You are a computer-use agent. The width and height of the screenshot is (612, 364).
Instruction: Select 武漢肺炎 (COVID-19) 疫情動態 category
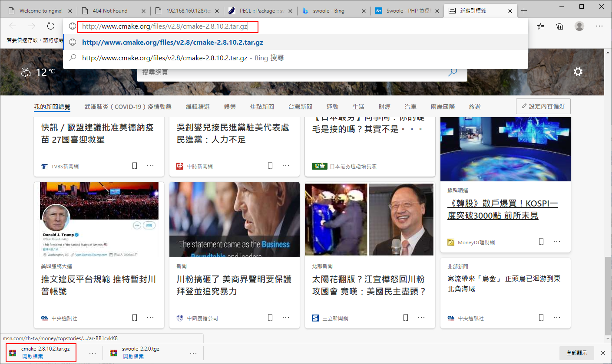click(128, 107)
